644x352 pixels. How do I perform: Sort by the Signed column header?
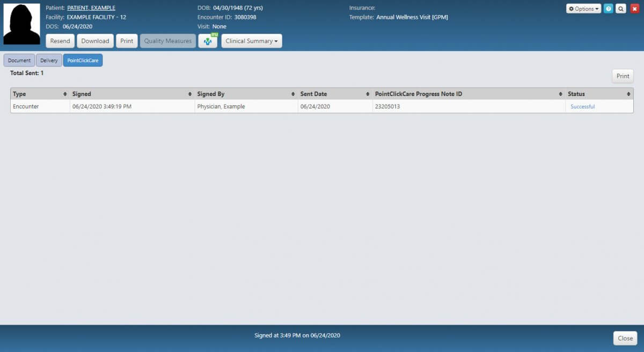[x=132, y=94]
